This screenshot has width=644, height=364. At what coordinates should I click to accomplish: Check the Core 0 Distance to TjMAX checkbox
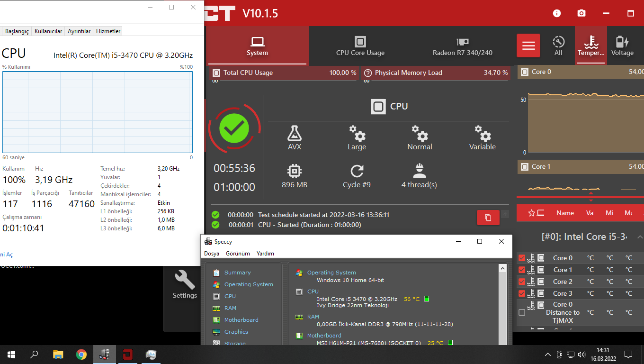click(522, 312)
